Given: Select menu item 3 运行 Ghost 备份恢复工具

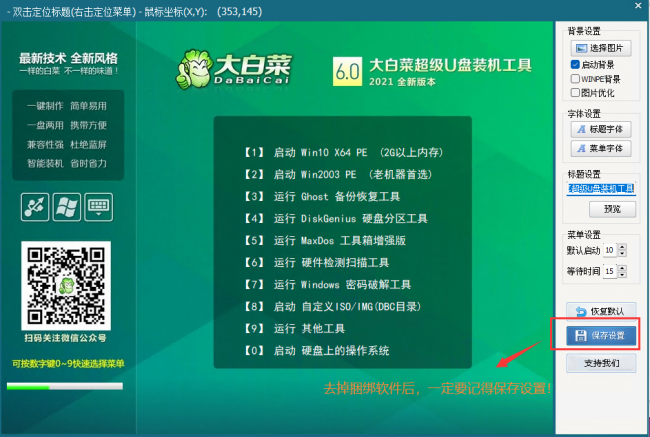Looking at the screenshot, I should click(321, 197).
